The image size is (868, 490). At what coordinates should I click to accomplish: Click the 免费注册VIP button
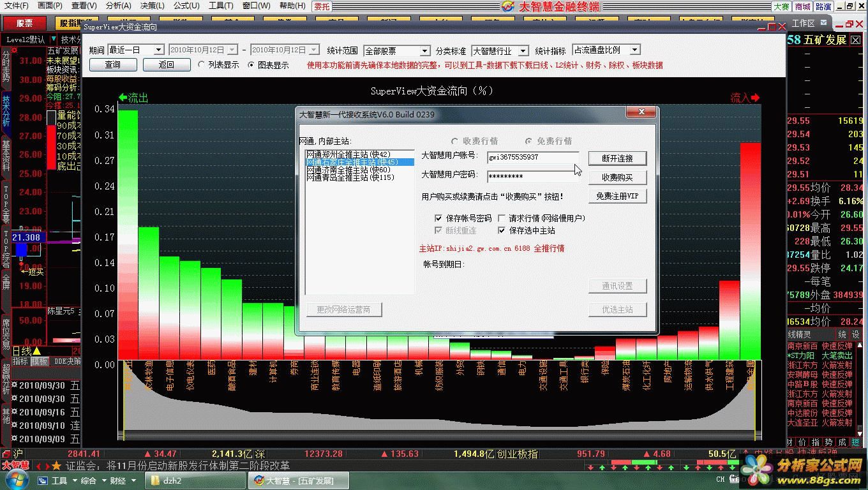click(617, 197)
